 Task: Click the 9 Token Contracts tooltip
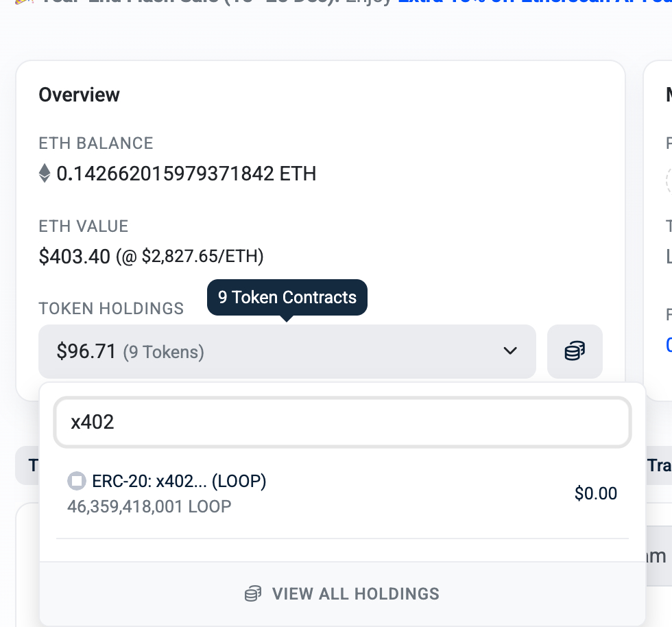(x=287, y=297)
